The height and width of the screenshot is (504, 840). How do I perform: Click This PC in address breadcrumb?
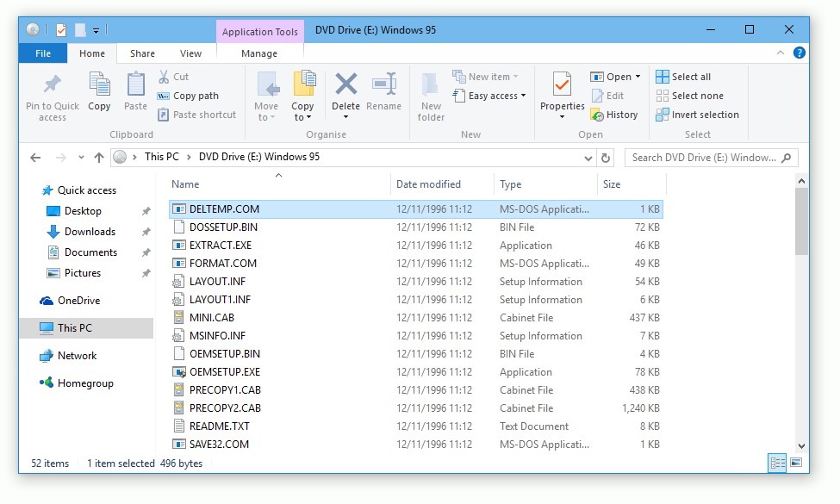162,157
